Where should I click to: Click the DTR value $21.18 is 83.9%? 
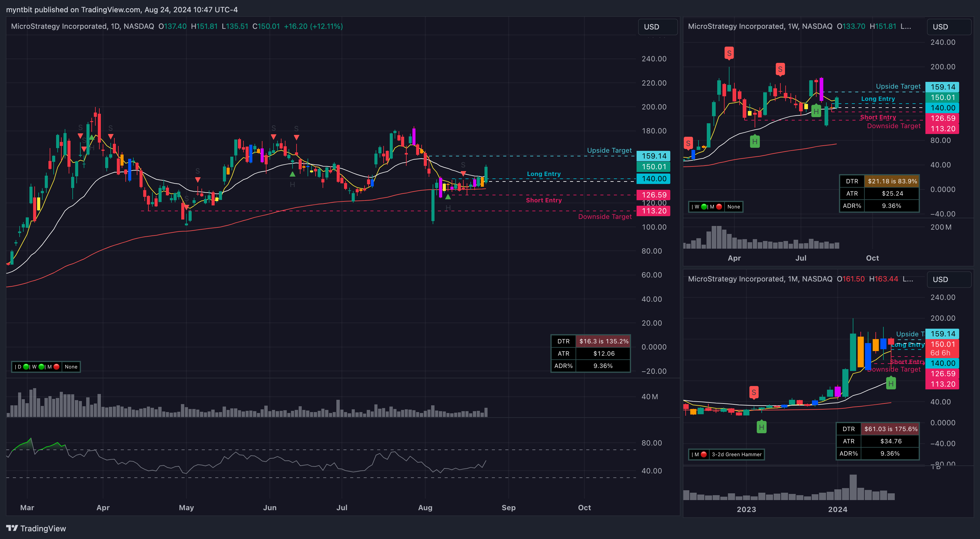tap(892, 181)
